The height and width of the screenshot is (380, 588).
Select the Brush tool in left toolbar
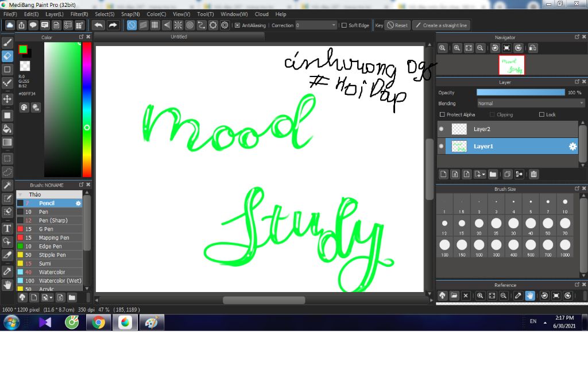pos(7,43)
